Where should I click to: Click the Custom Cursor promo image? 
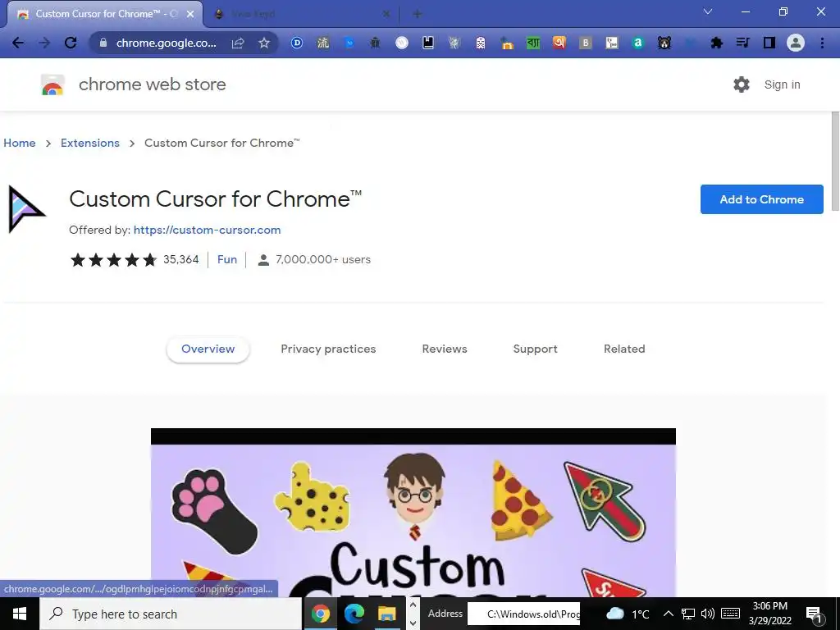click(x=413, y=513)
